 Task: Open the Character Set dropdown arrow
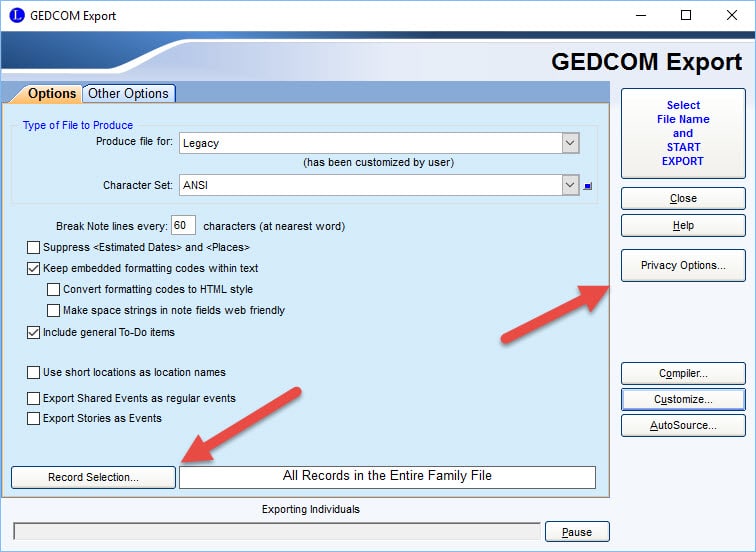570,185
